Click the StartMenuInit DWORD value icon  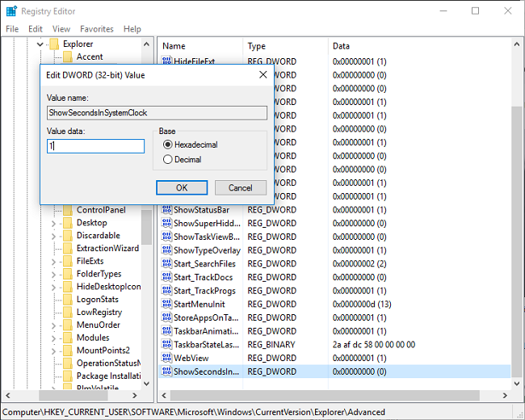click(167, 304)
